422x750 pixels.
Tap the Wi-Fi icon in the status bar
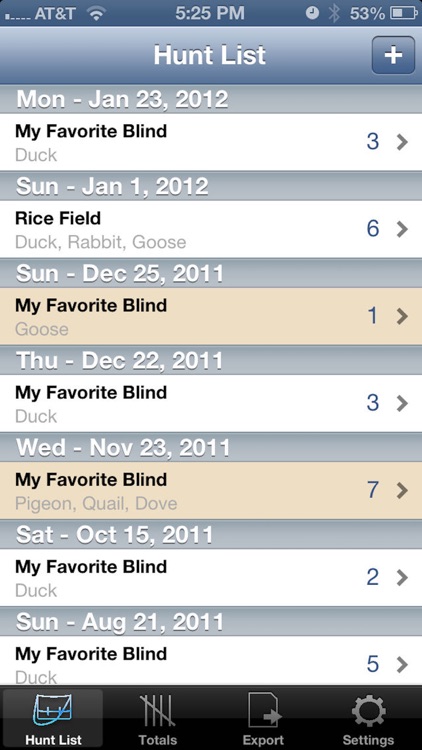(x=96, y=14)
